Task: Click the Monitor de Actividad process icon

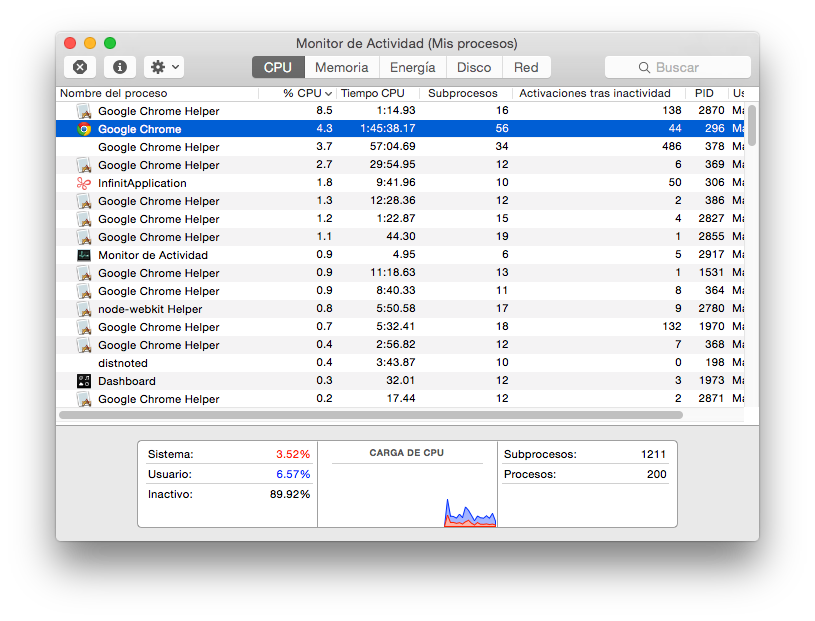Action: (x=82, y=255)
